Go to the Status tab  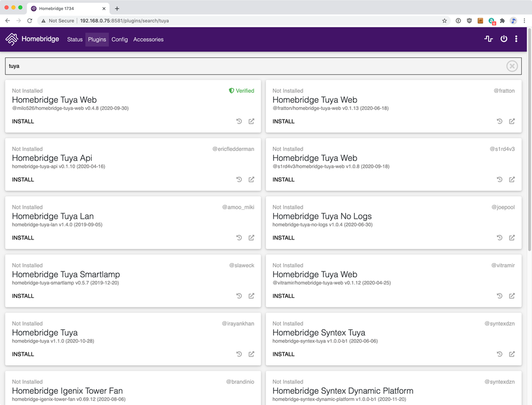click(x=74, y=40)
